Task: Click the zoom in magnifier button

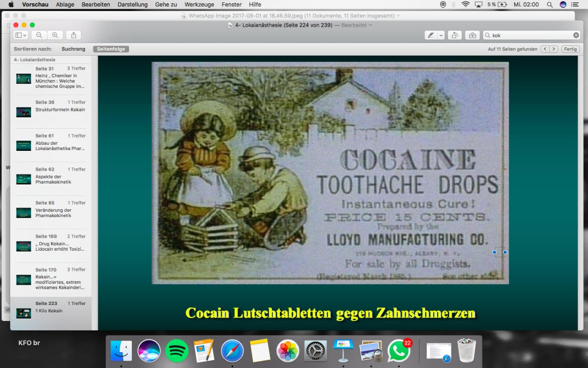Action: click(55, 35)
